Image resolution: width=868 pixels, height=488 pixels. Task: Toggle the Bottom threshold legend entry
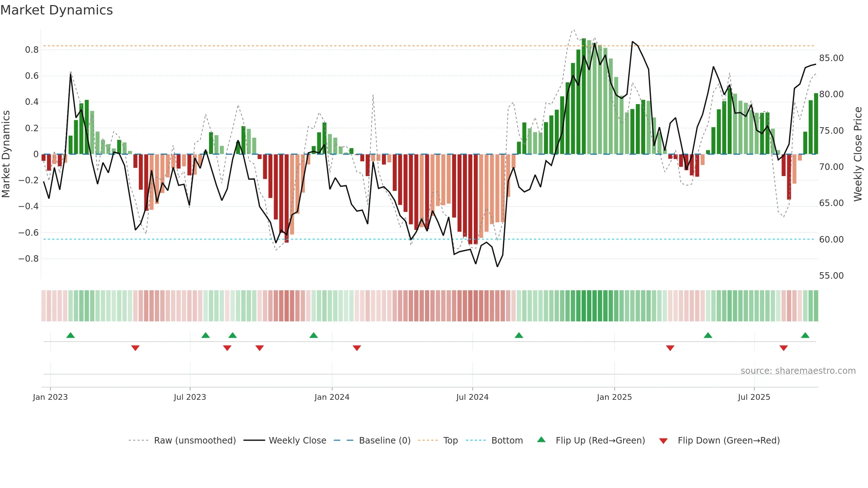494,440
